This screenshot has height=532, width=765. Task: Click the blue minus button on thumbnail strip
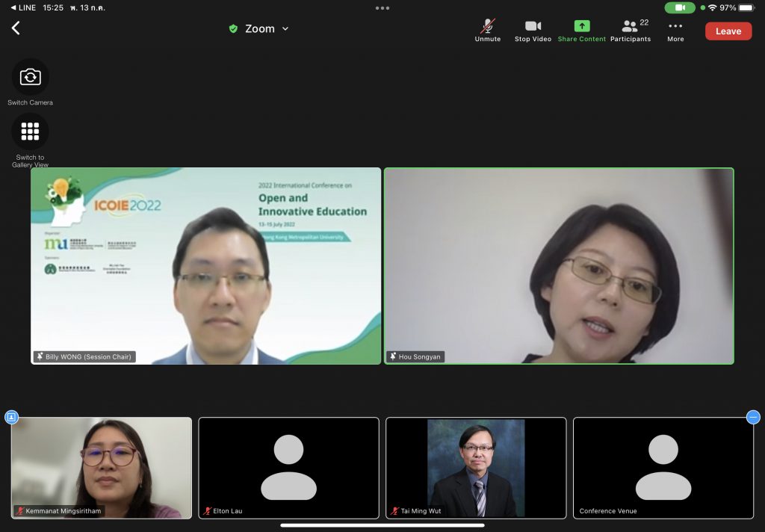[x=753, y=417]
